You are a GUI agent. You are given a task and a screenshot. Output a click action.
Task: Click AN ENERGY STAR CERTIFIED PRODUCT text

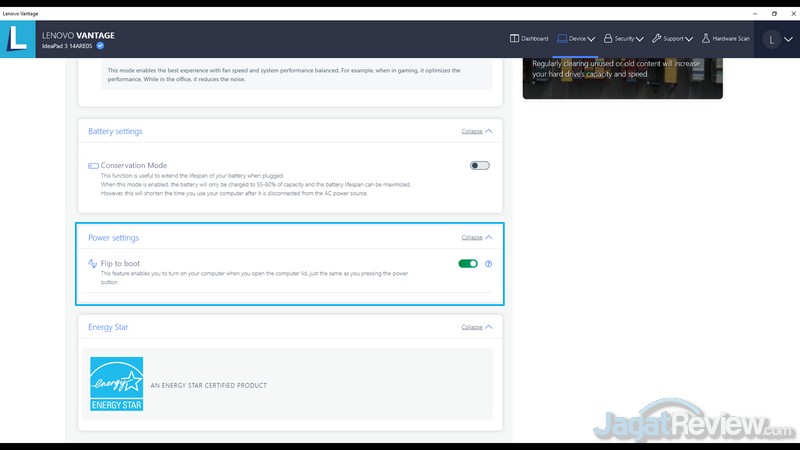[209, 385]
